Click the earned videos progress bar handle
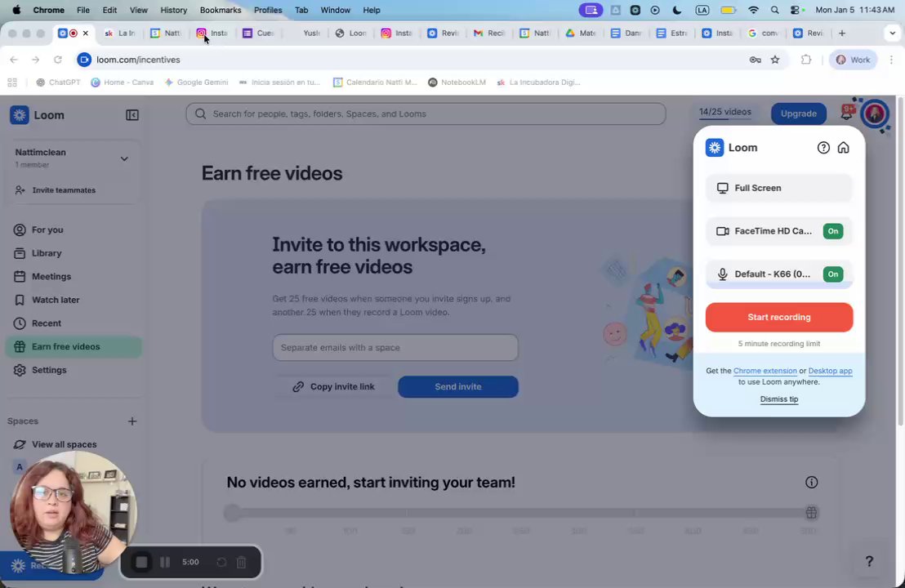905x588 pixels. pyautogui.click(x=233, y=512)
